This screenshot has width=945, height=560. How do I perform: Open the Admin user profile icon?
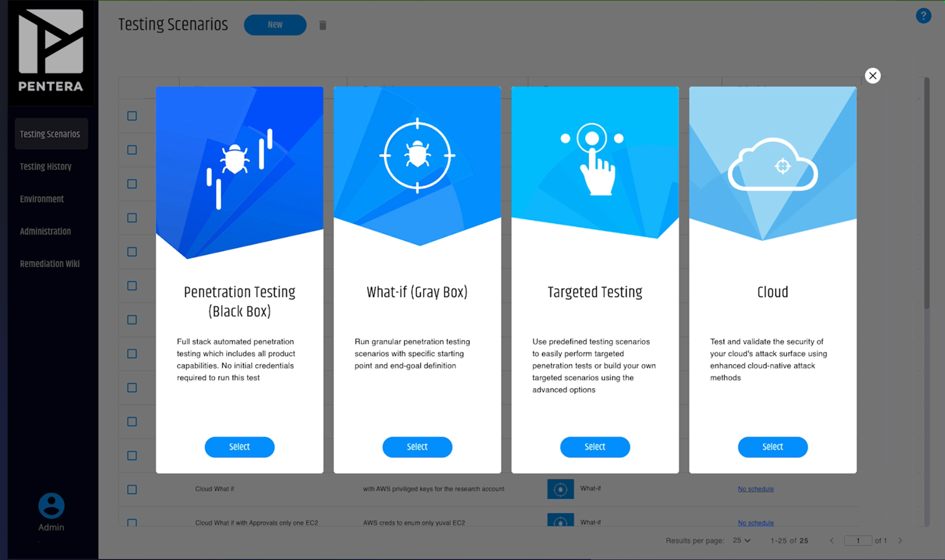[x=51, y=506]
